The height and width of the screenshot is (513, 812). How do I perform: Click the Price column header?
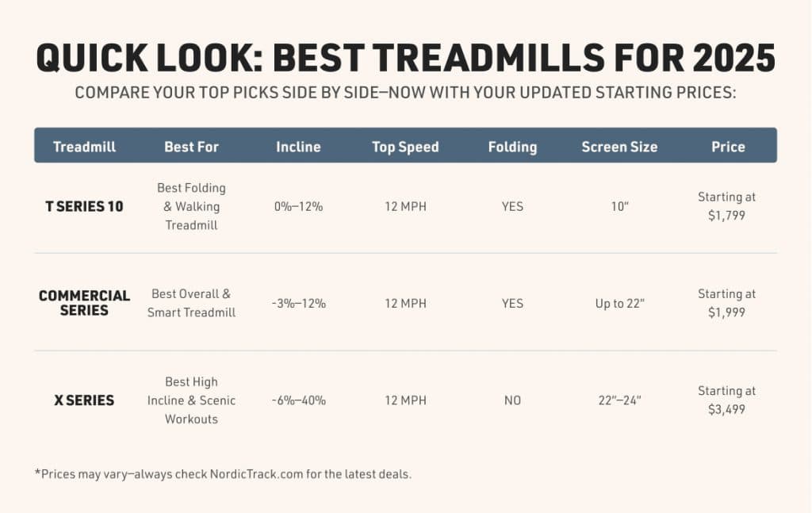[727, 147]
